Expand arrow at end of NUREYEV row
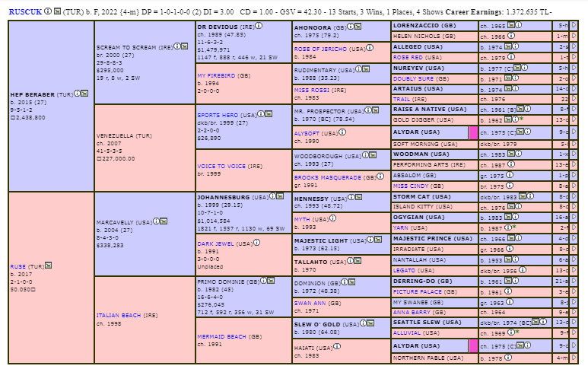 [x=574, y=68]
